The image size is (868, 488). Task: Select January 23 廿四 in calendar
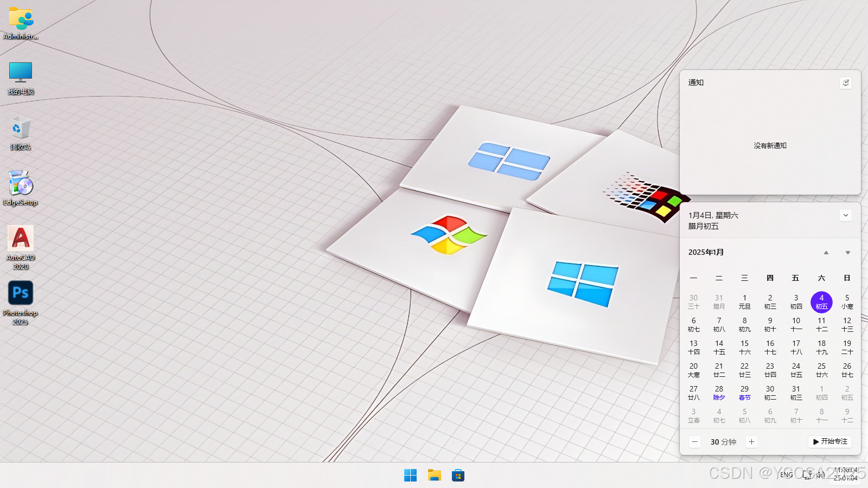click(x=770, y=370)
